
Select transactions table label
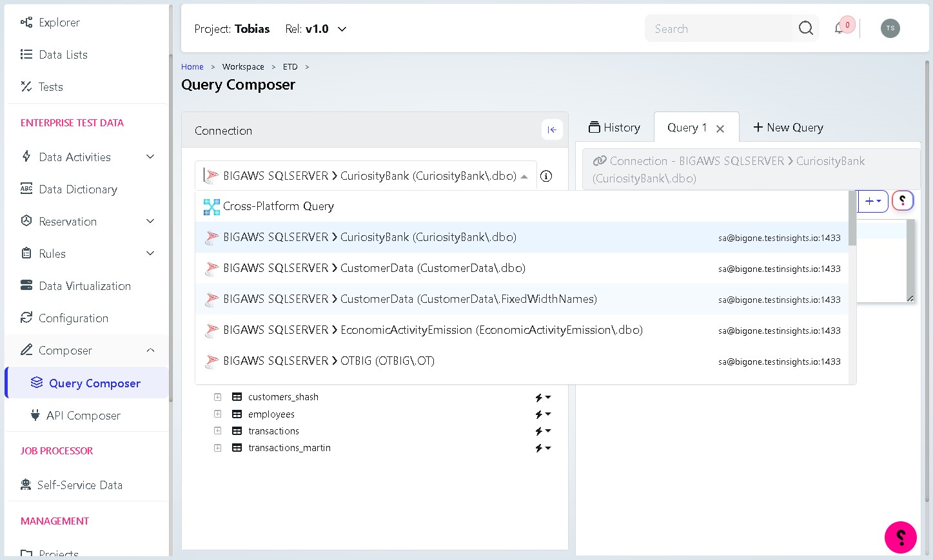[273, 431]
